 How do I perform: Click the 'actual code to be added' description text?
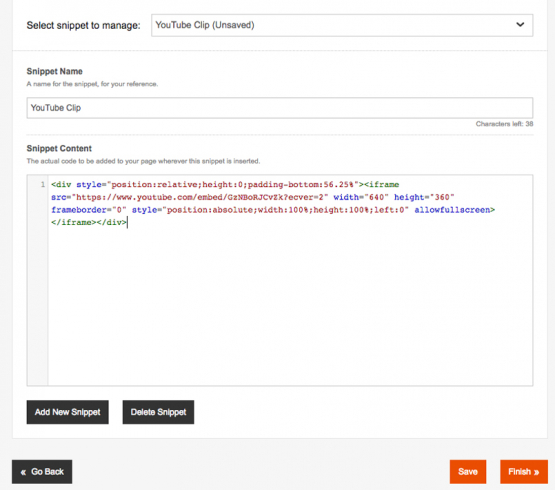(x=143, y=161)
